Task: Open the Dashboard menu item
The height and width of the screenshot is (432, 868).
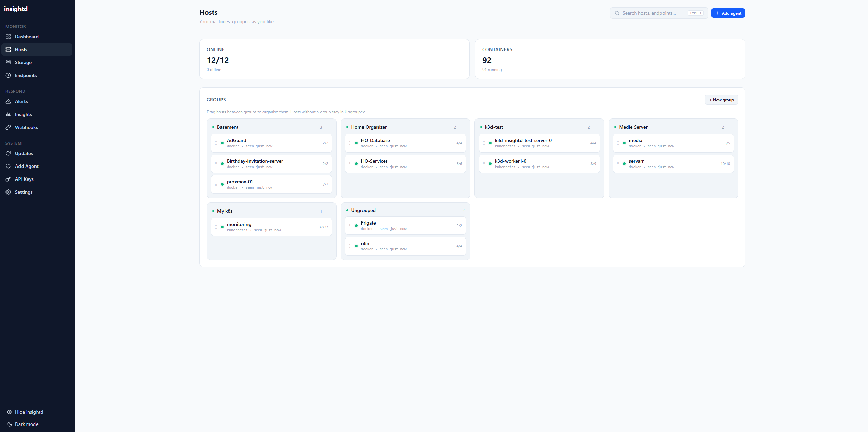Action: [37, 37]
